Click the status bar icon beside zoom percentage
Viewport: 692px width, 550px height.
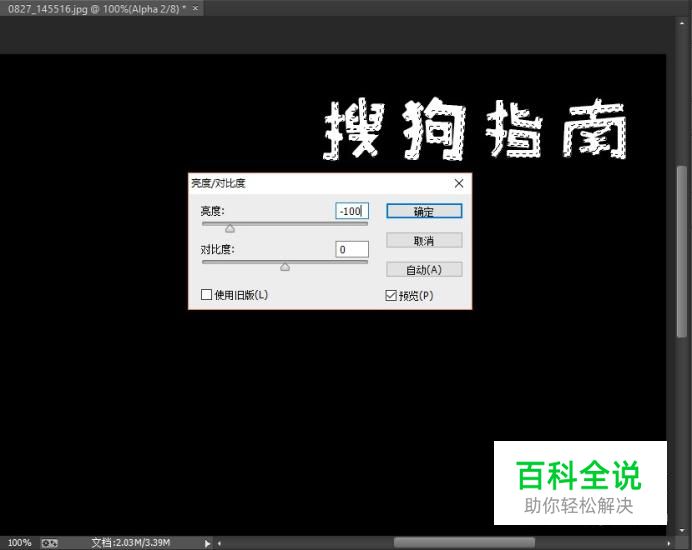pos(49,543)
